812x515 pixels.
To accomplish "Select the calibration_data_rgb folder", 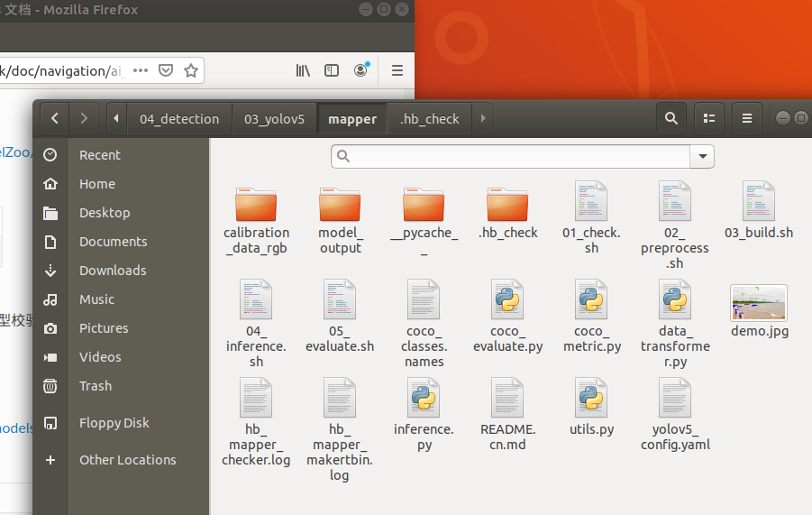I will pyautogui.click(x=256, y=206).
